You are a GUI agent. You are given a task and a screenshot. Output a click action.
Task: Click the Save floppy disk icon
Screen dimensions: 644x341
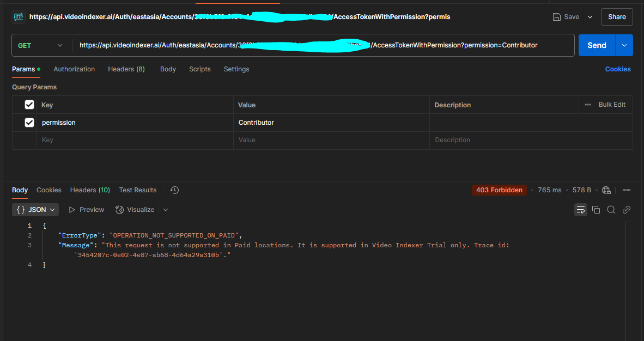[x=556, y=17]
